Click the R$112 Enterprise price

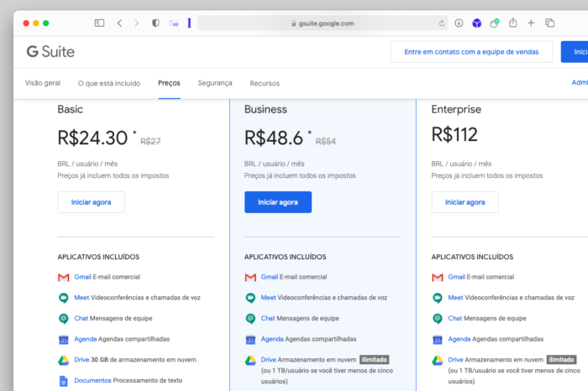point(454,134)
